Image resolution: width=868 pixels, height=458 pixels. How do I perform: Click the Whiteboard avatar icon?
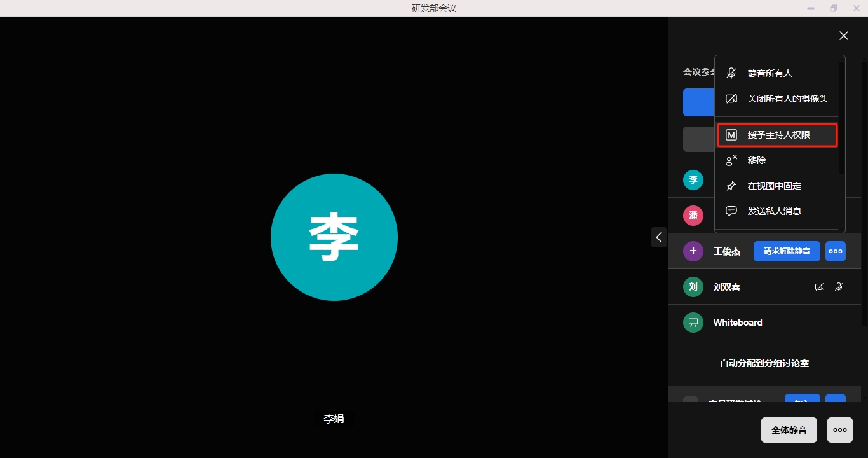pos(693,323)
